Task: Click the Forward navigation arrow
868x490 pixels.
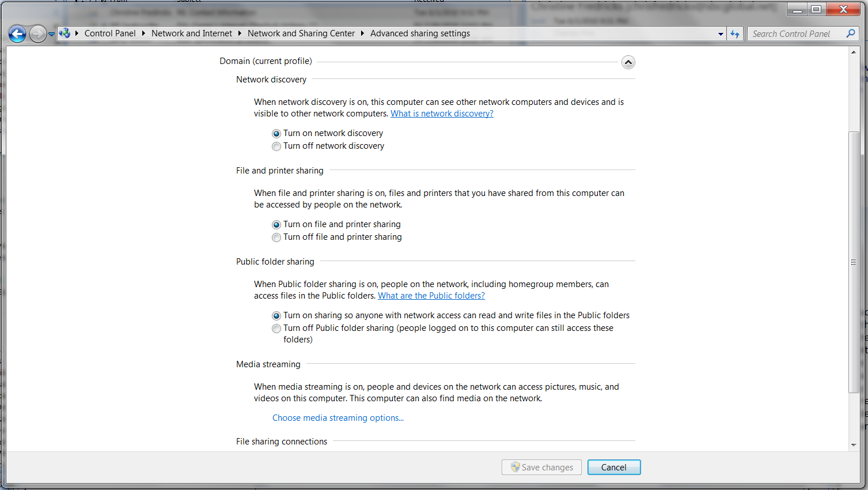Action: coord(37,34)
